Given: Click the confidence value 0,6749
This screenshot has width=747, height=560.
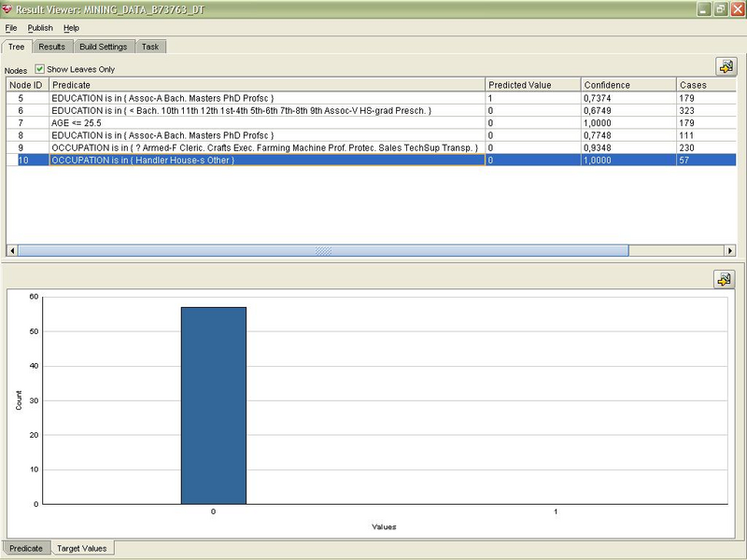Looking at the screenshot, I should [598, 110].
